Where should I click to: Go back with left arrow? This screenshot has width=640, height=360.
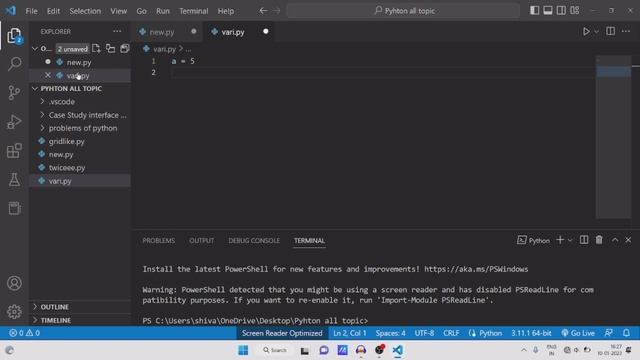[x=264, y=11]
